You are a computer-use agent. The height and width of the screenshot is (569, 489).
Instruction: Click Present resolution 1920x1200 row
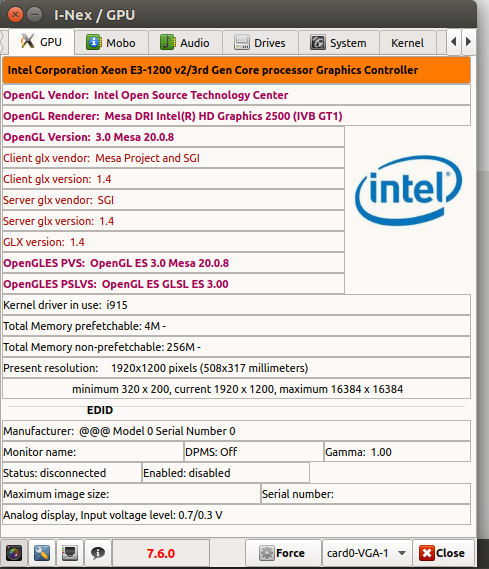point(237,368)
